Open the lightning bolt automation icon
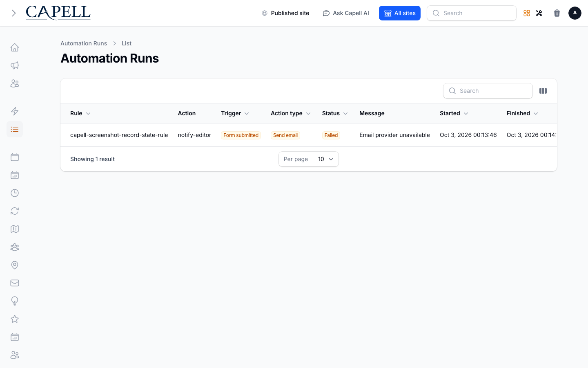This screenshot has width=588, height=368. pyautogui.click(x=15, y=111)
